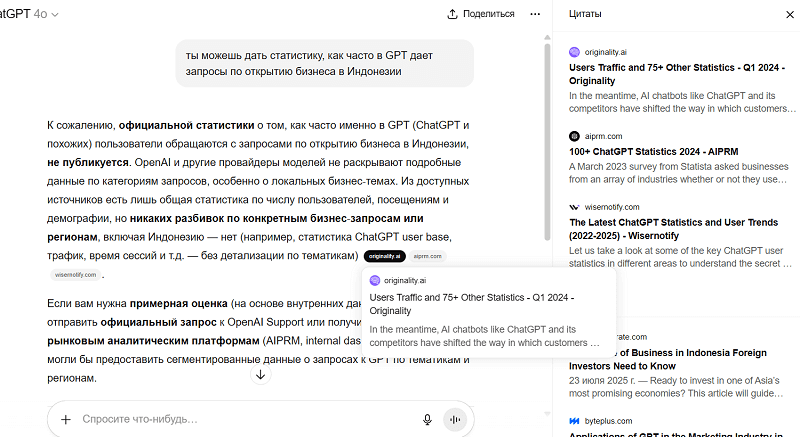Screen dimensions: 800x437
Task: Click the snippet beginning Let us take a look at some
Action: pyautogui.click(x=681, y=257)
